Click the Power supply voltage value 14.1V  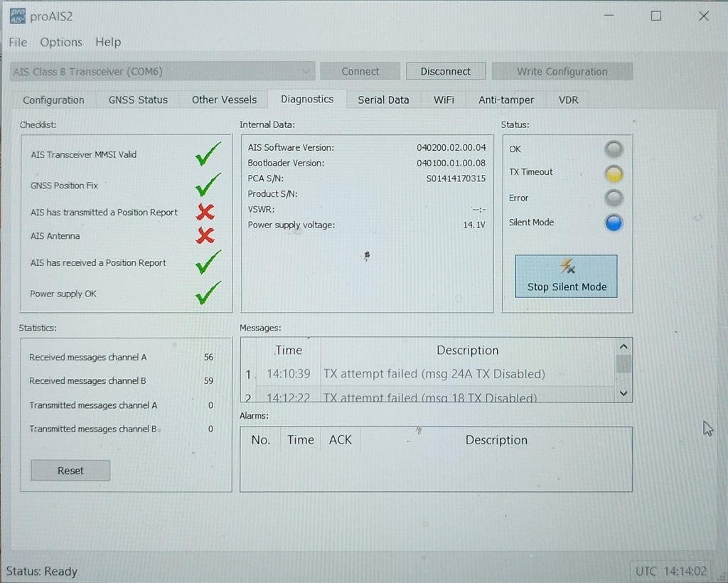point(474,225)
